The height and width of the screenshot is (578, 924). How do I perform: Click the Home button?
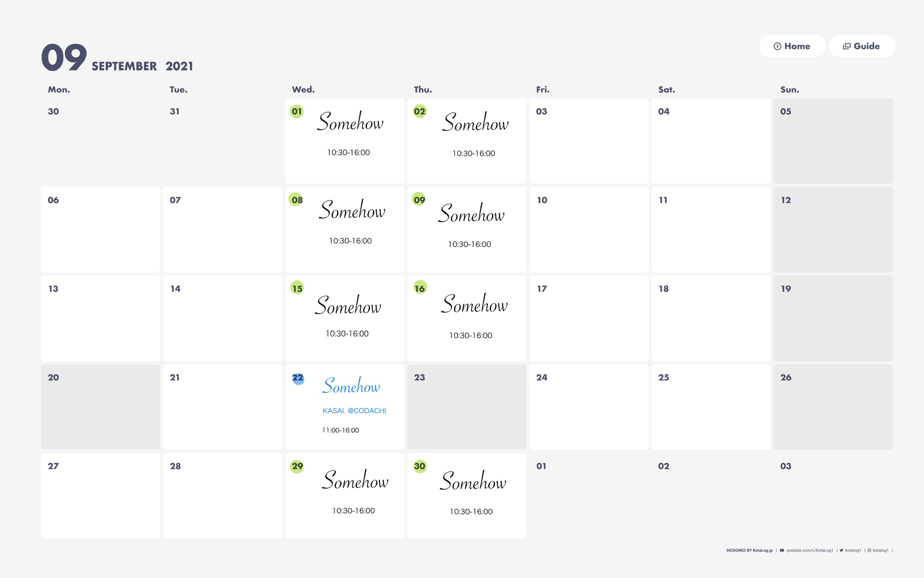pyautogui.click(x=792, y=46)
